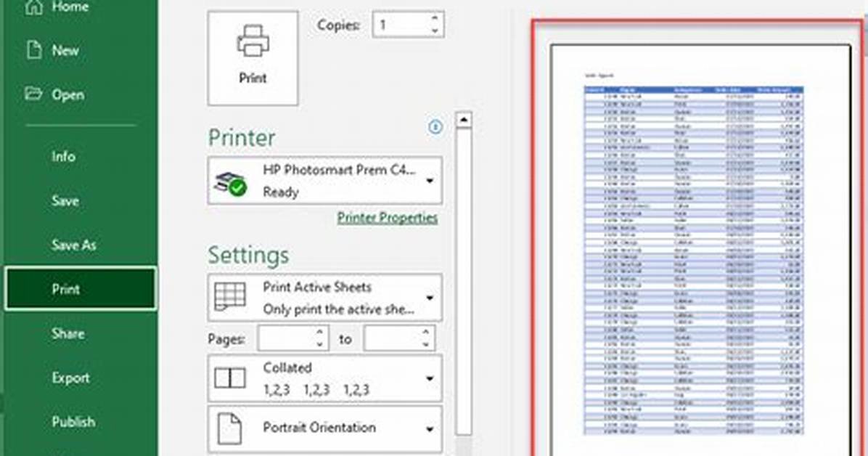Screen dimensions: 868x456
Task: Decrease the Copies count
Action: tap(435, 30)
